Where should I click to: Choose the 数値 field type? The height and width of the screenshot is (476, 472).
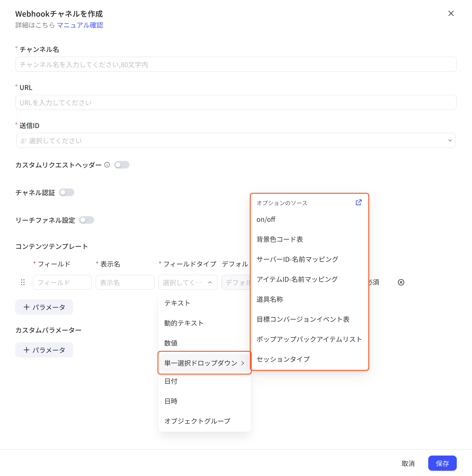[204, 343]
